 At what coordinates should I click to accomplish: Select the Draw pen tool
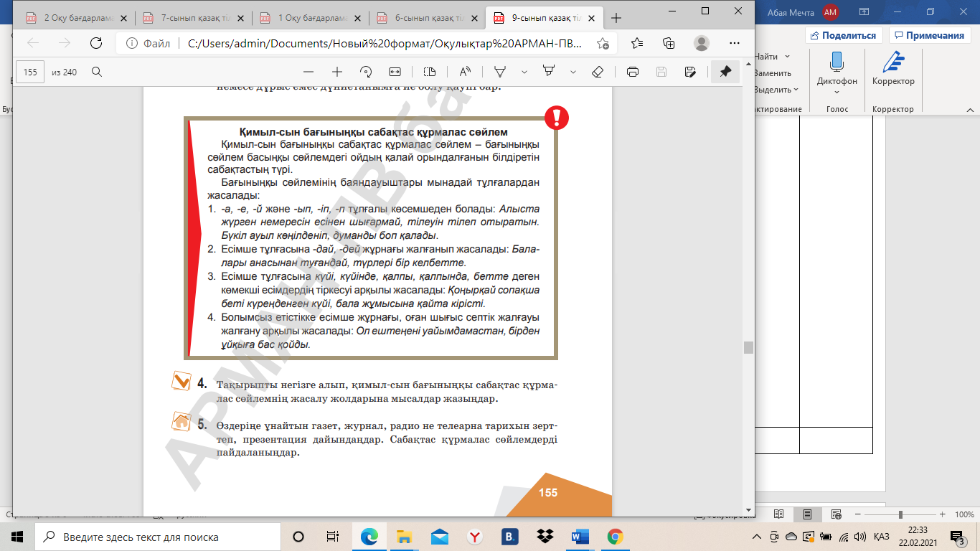(500, 72)
